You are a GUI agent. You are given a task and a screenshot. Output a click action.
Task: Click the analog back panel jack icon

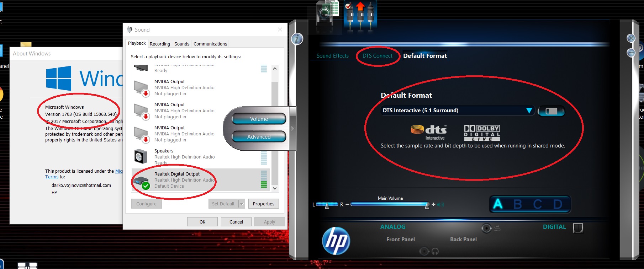[486, 228]
